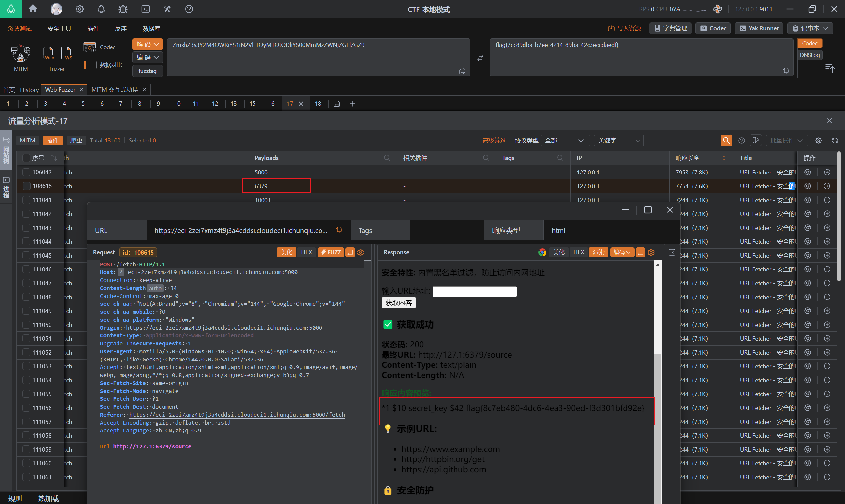Open response in Chrome browser icon
Viewport: 845px width, 504px height.
point(542,252)
